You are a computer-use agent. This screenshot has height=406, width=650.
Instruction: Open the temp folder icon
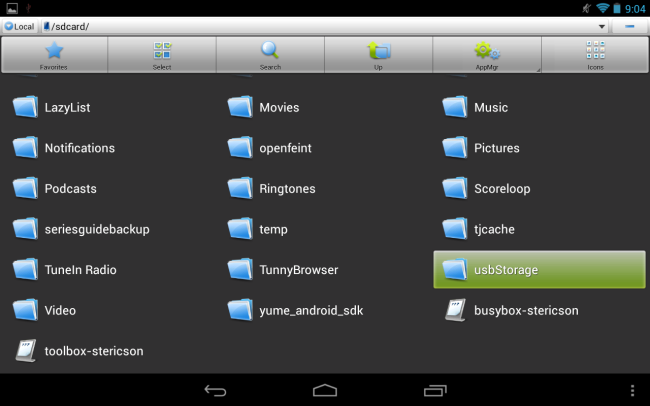240,229
